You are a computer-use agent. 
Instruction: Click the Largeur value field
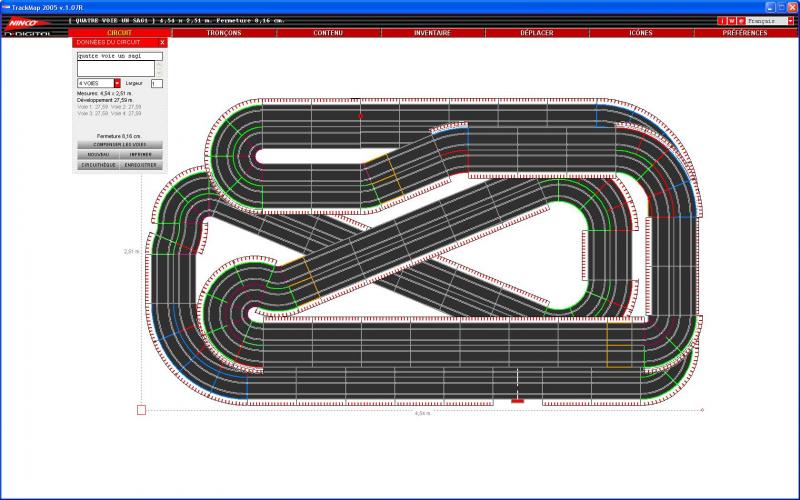(x=156, y=83)
